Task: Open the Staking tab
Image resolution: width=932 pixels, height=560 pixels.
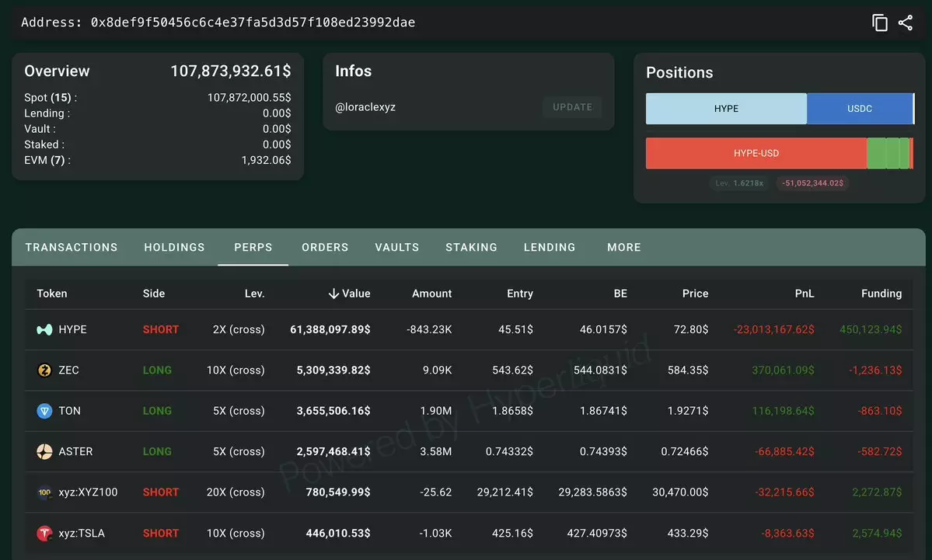Action: tap(471, 247)
